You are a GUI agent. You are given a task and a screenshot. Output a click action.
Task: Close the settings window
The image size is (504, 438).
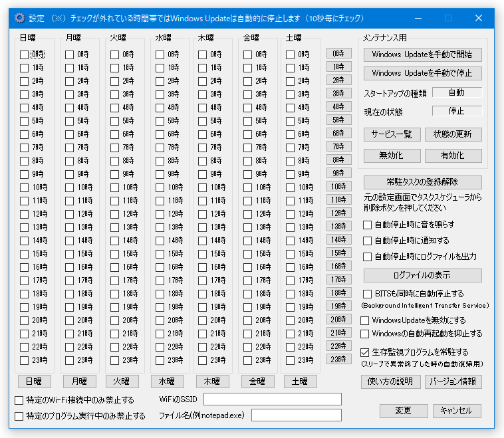coord(479,19)
